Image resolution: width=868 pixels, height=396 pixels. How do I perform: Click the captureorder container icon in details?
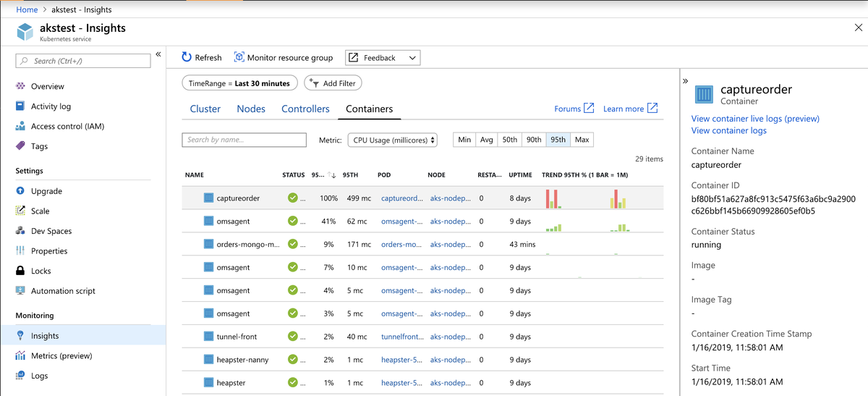pyautogui.click(x=704, y=94)
